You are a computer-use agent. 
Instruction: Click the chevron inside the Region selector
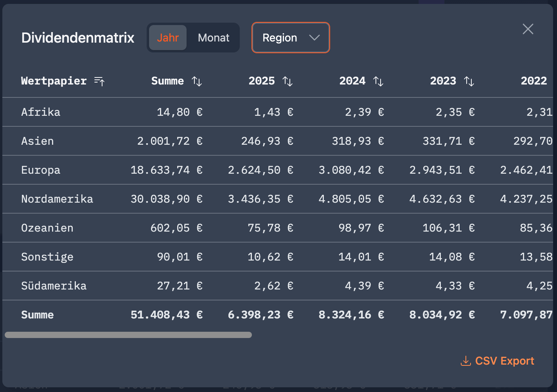[314, 38]
